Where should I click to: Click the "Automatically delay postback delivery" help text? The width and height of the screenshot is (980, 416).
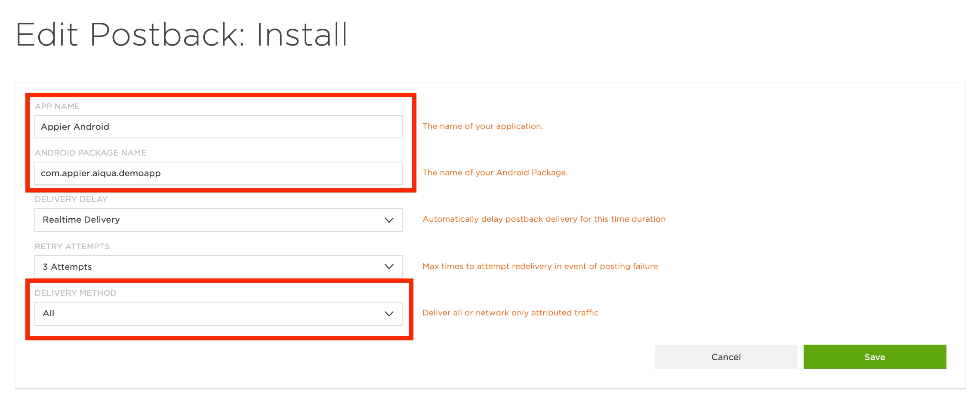(544, 219)
